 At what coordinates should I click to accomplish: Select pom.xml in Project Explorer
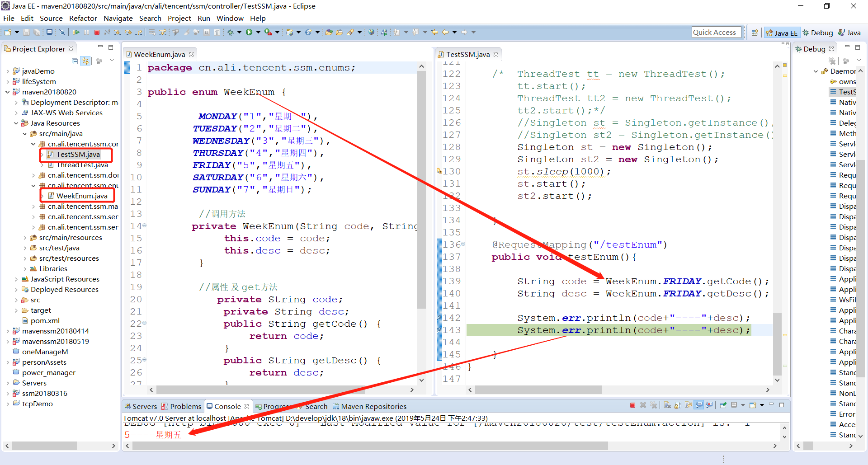[x=45, y=320]
